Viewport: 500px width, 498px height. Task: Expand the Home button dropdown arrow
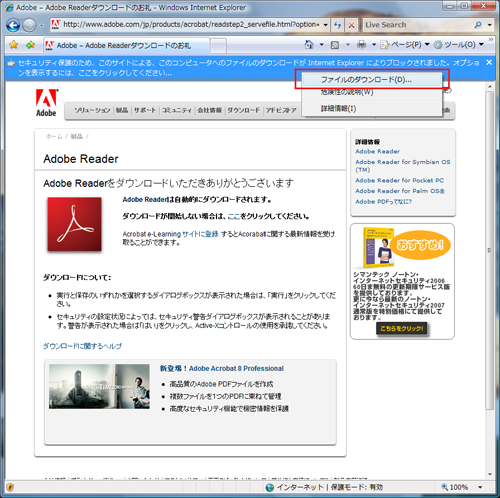tap(321, 45)
